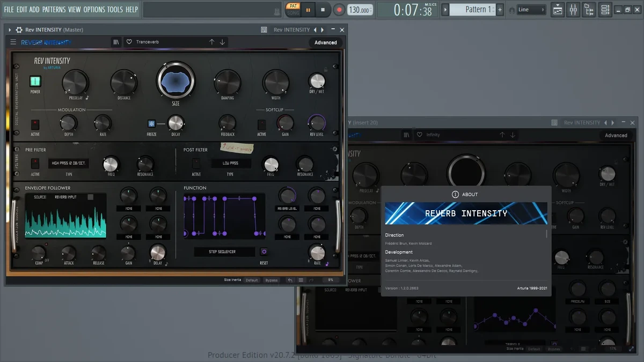Open preset browser icon in Insert 20 plugin
The width and height of the screenshot is (644, 362).
coord(407,135)
